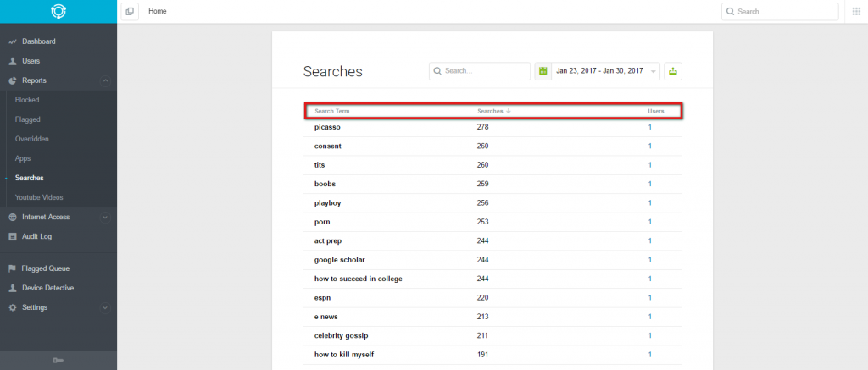Click the circular app logo in header
The width and height of the screenshot is (868, 370).
(58, 12)
